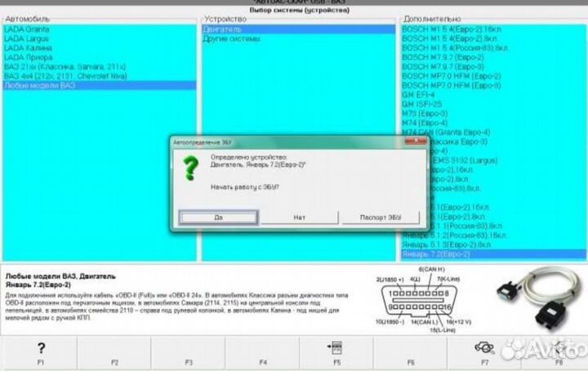588x371 pixels.
Task: Choose GM EFI-4 controller option
Action: pos(419,95)
